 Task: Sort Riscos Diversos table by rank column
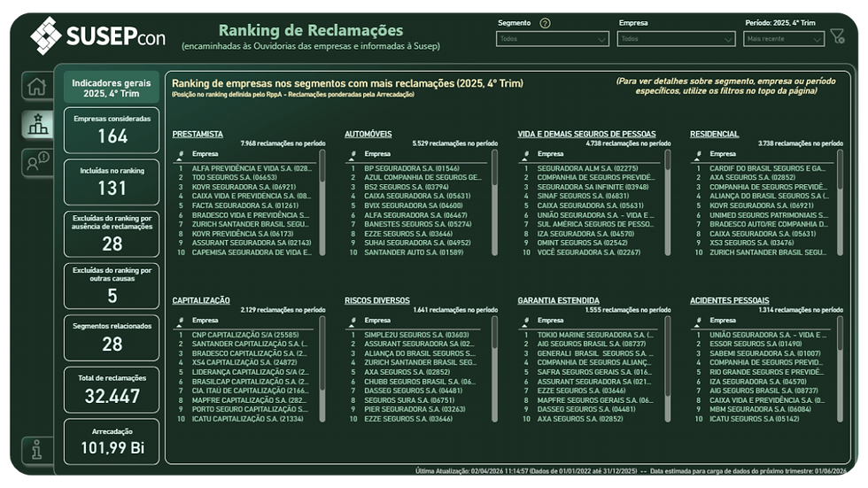[353, 321]
